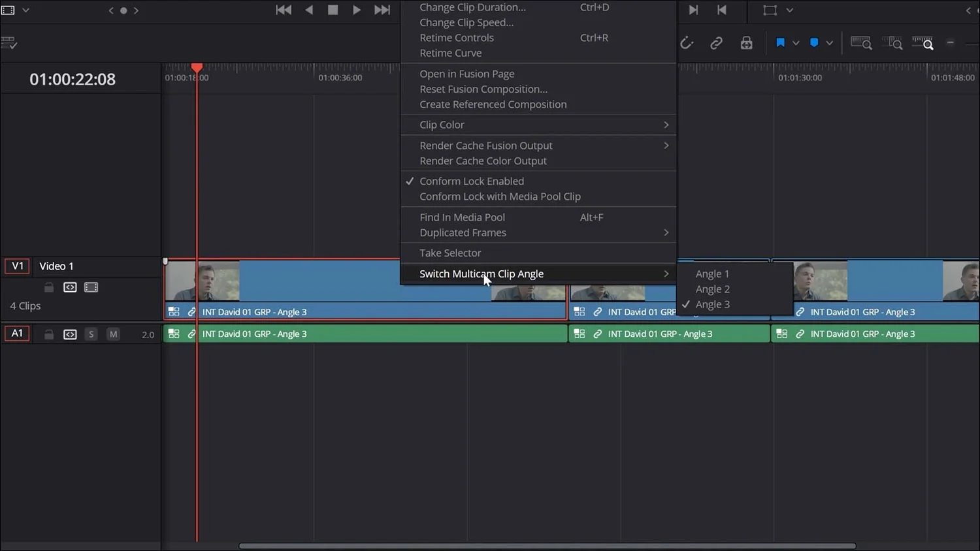Enable the snapping magnet tool
Viewport: 980px width, 551px height.
pyautogui.click(x=686, y=43)
